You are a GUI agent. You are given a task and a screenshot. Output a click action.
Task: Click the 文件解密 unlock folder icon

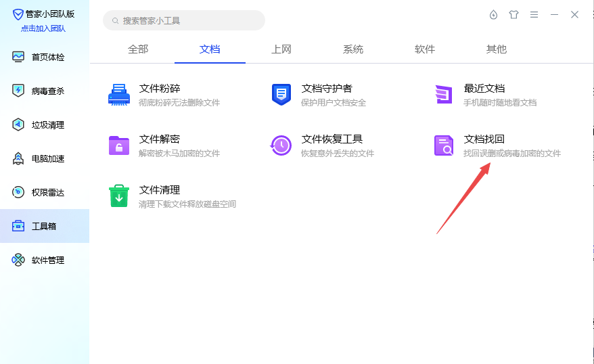[x=119, y=145]
